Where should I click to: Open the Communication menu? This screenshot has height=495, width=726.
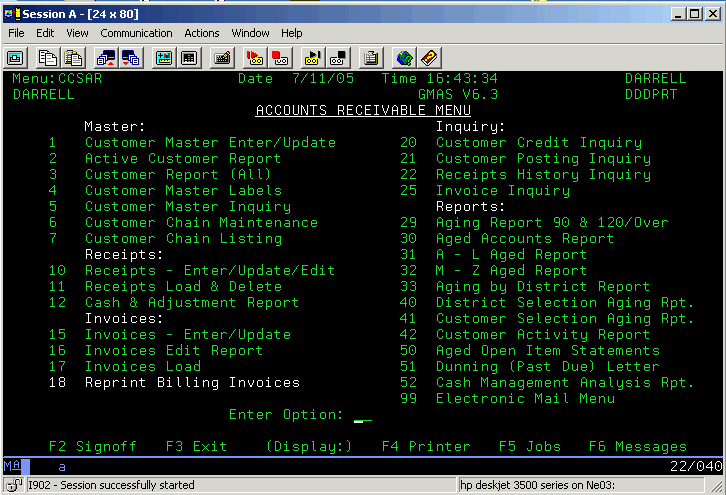136,33
